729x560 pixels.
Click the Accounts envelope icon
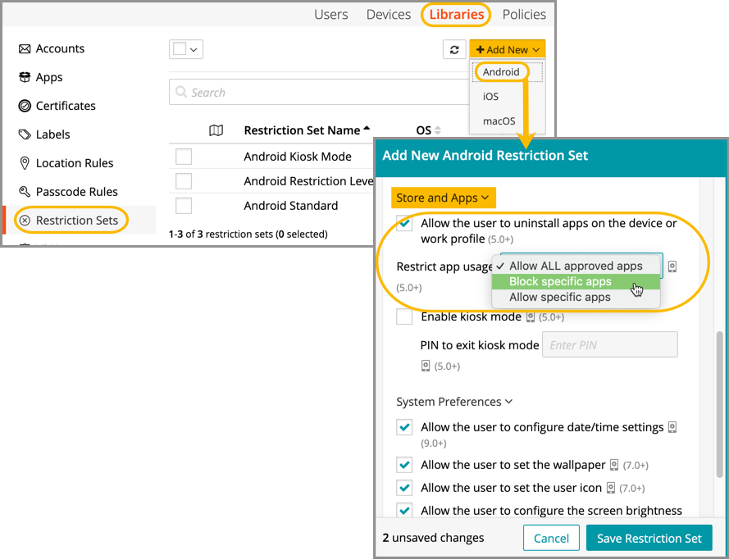[x=25, y=49]
